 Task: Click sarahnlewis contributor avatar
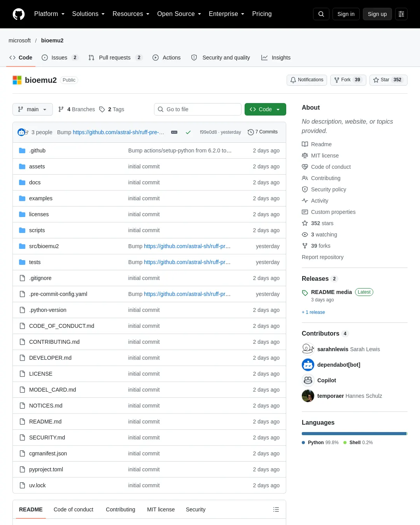(x=308, y=349)
